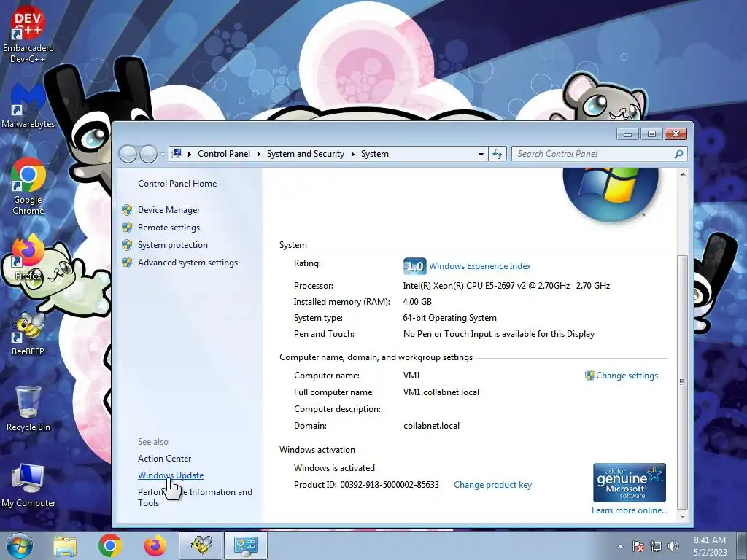Open Windows Update link
The image size is (747, 560).
(171, 475)
